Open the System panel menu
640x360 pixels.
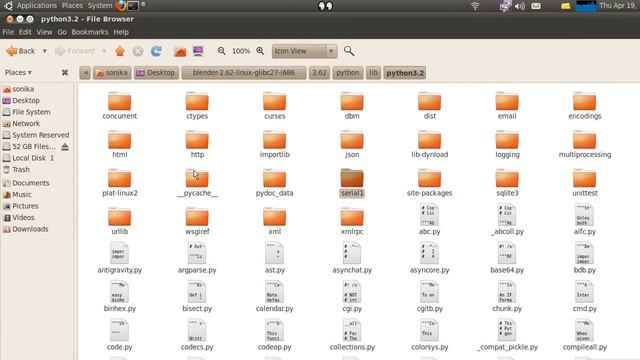click(100, 6)
